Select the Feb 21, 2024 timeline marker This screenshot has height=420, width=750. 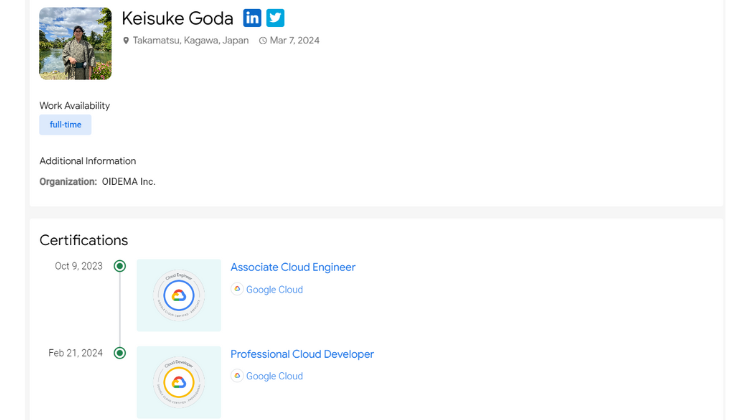coord(120,353)
